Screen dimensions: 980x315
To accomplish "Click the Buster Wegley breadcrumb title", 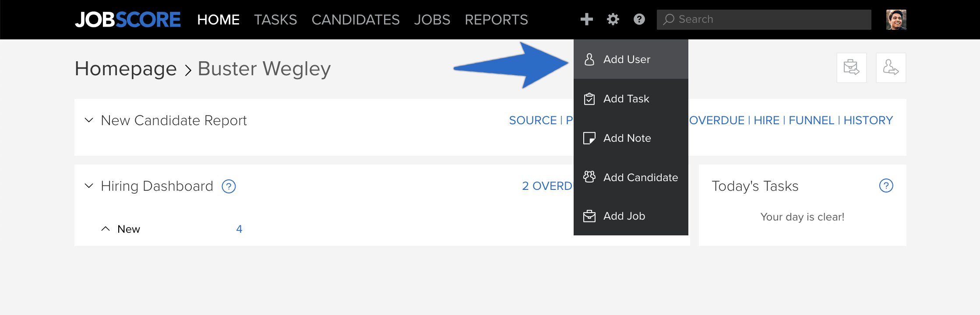I will tap(264, 69).
